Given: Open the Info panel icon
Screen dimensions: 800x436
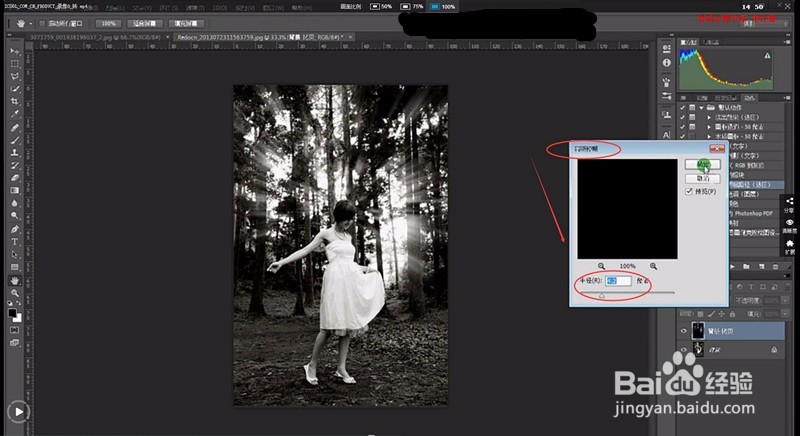Looking at the screenshot, I should (666, 63).
